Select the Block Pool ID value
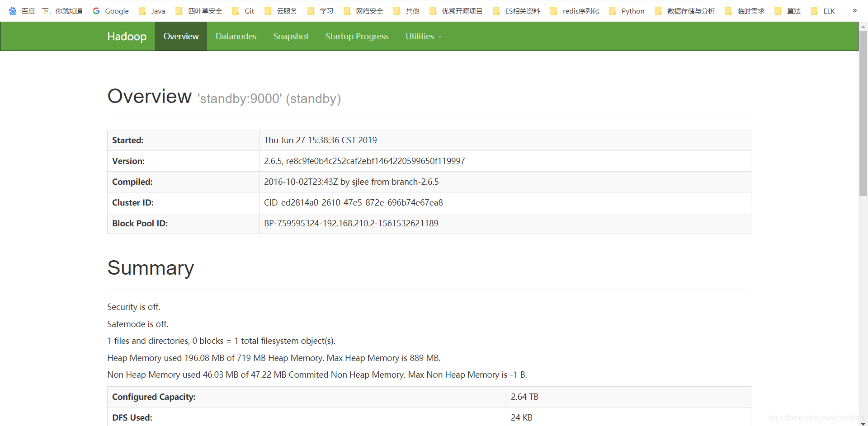This screenshot has height=426, width=868. [351, 223]
